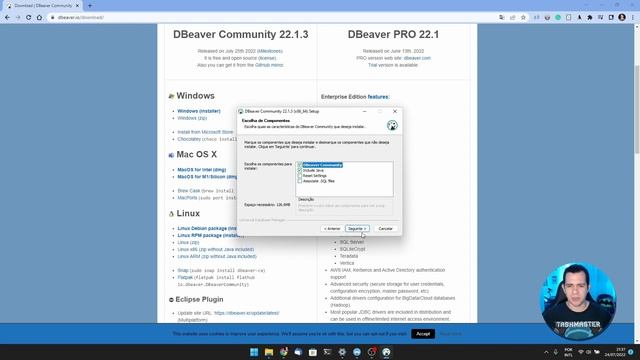Viewport: 640px width, 360px height.
Task: Accept the website cookies banner
Action: [x=423, y=334]
